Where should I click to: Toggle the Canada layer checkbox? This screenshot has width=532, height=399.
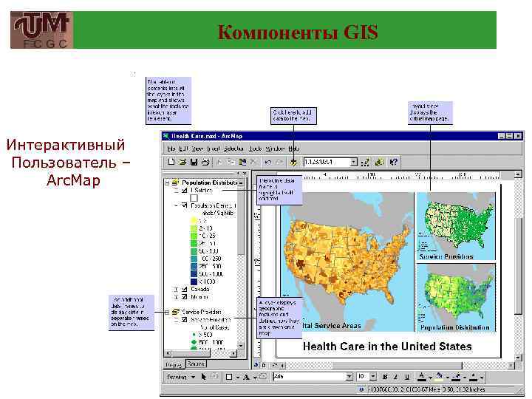tap(185, 289)
